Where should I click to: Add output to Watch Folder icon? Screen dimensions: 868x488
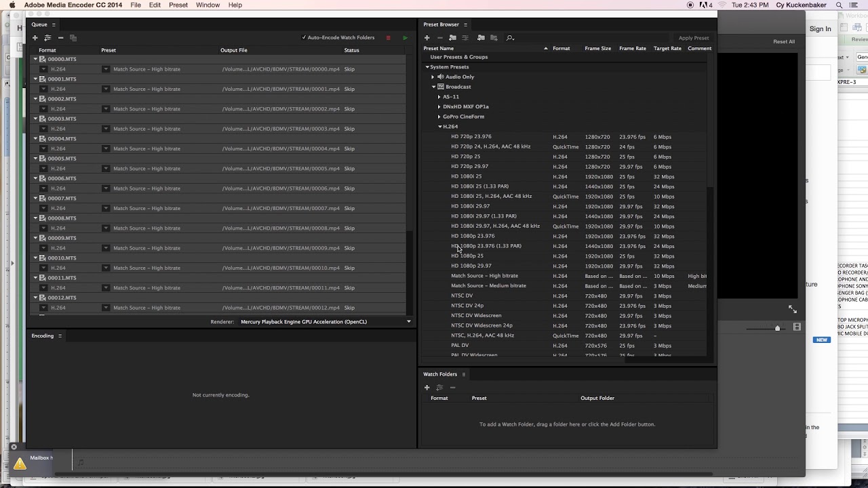(x=439, y=388)
